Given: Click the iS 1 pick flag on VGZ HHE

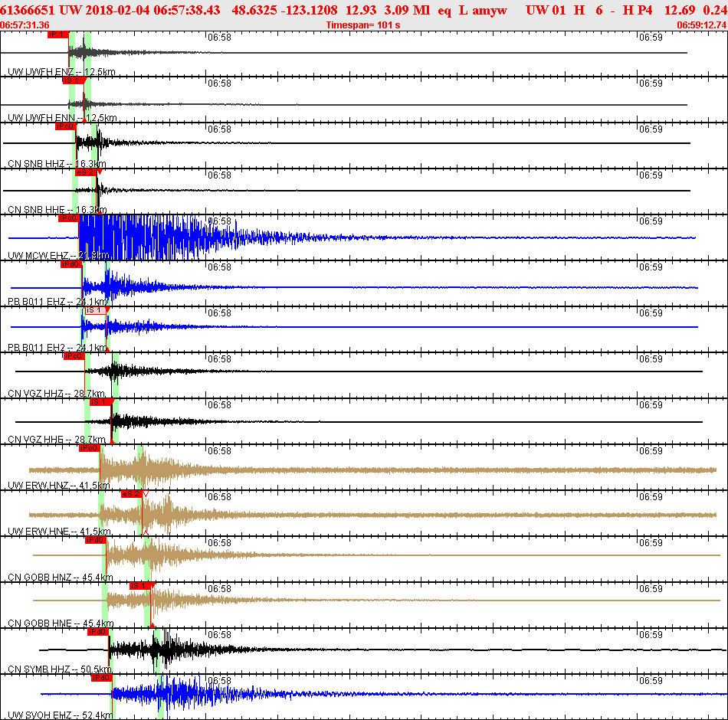Looking at the screenshot, I should (x=100, y=402).
